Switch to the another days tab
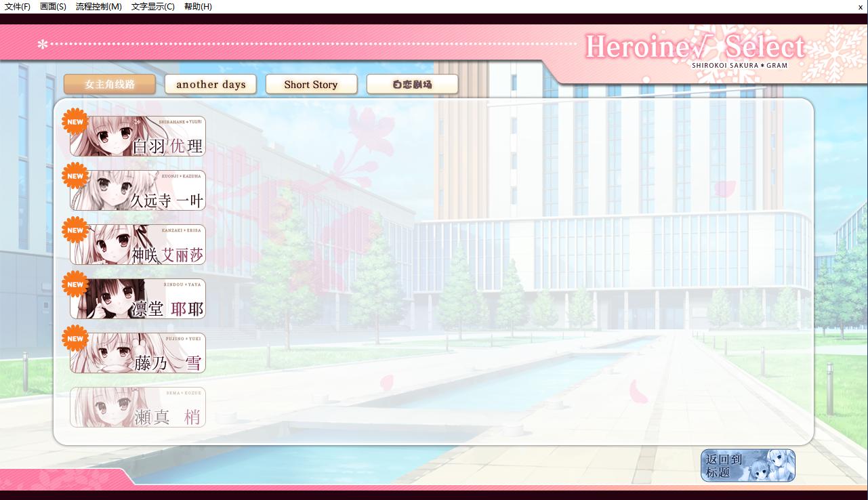 click(211, 84)
